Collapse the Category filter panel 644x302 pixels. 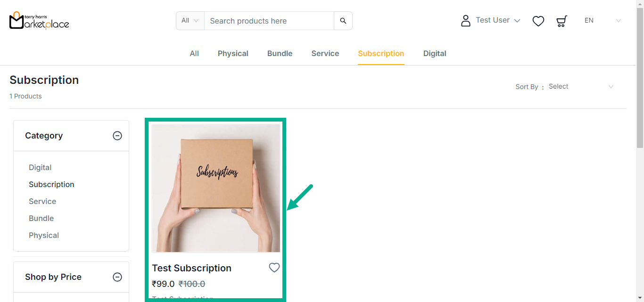pos(117,136)
